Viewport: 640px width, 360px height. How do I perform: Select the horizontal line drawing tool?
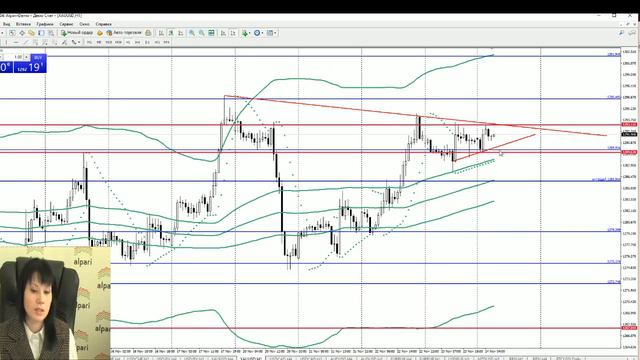[16, 42]
